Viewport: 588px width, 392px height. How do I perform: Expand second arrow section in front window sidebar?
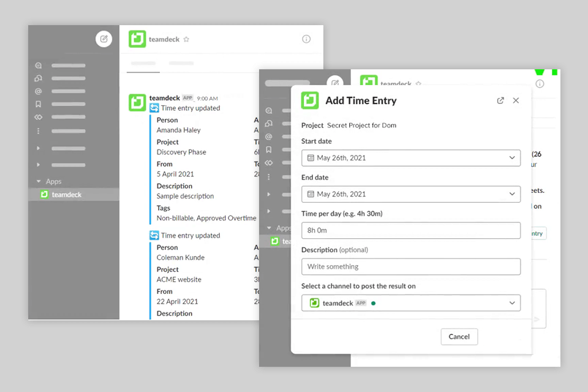click(268, 211)
